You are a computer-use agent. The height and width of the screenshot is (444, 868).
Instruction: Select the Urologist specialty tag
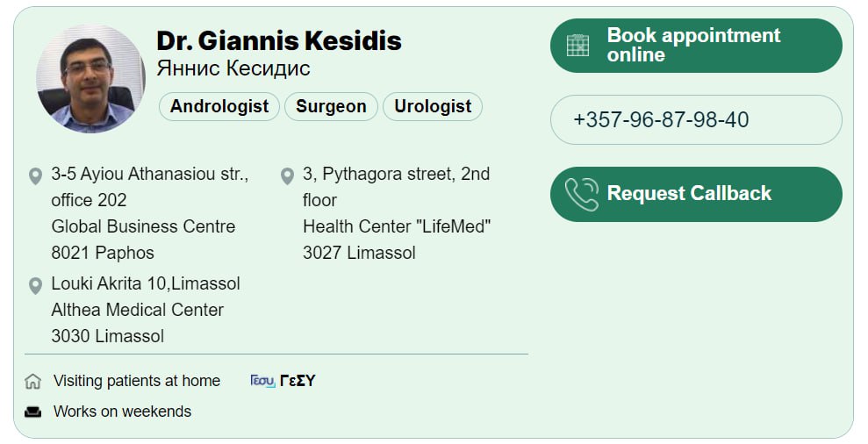[433, 107]
